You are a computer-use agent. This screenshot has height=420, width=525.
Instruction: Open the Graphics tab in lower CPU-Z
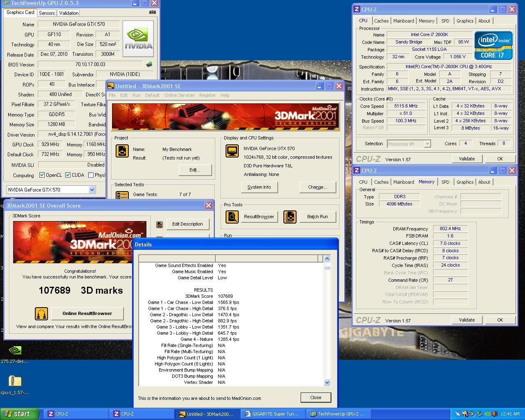tap(465, 182)
